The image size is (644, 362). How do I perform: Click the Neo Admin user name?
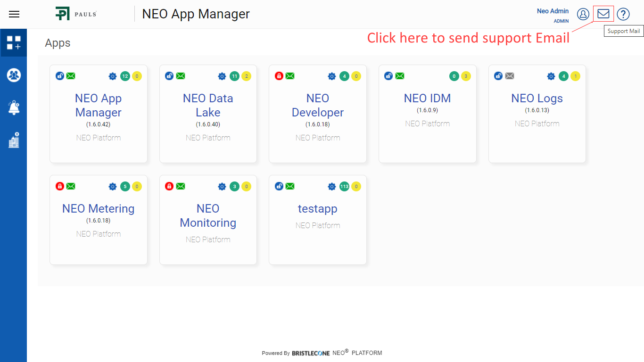point(553,11)
